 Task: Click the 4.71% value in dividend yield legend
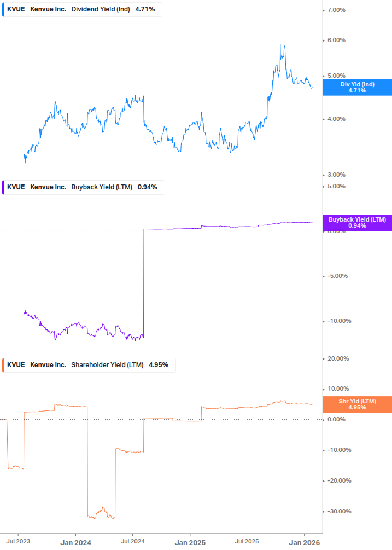[145, 9]
